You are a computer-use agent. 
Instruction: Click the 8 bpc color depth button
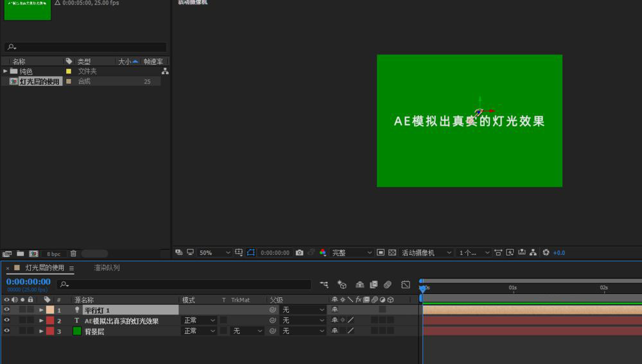[x=54, y=254]
